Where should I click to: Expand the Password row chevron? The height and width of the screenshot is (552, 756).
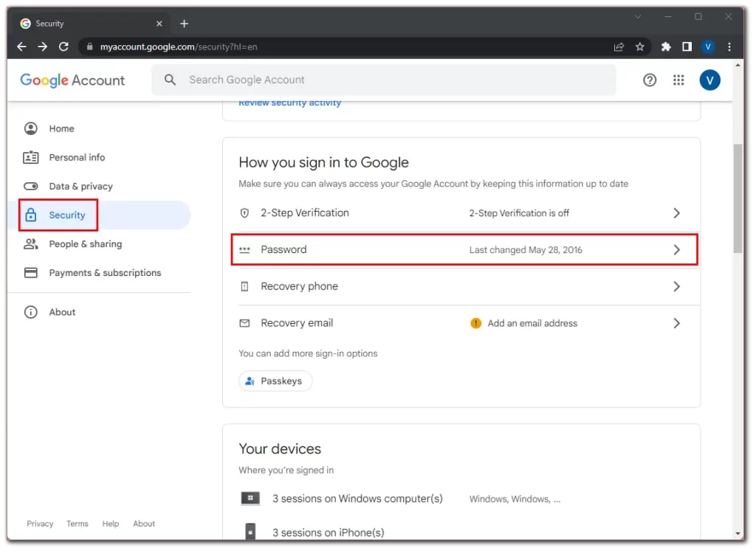(676, 249)
